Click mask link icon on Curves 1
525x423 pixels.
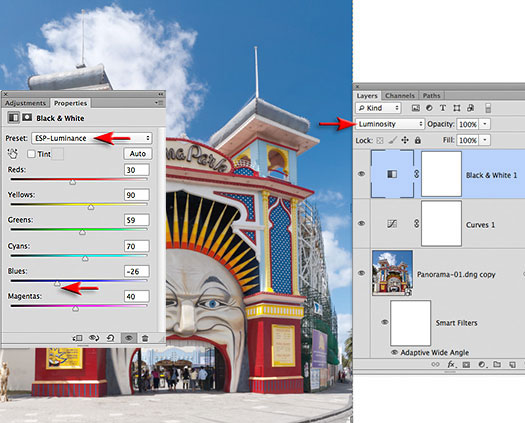pyautogui.click(x=417, y=223)
